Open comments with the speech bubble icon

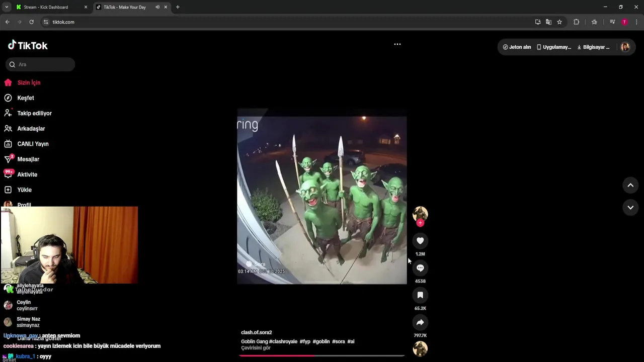pos(420,268)
